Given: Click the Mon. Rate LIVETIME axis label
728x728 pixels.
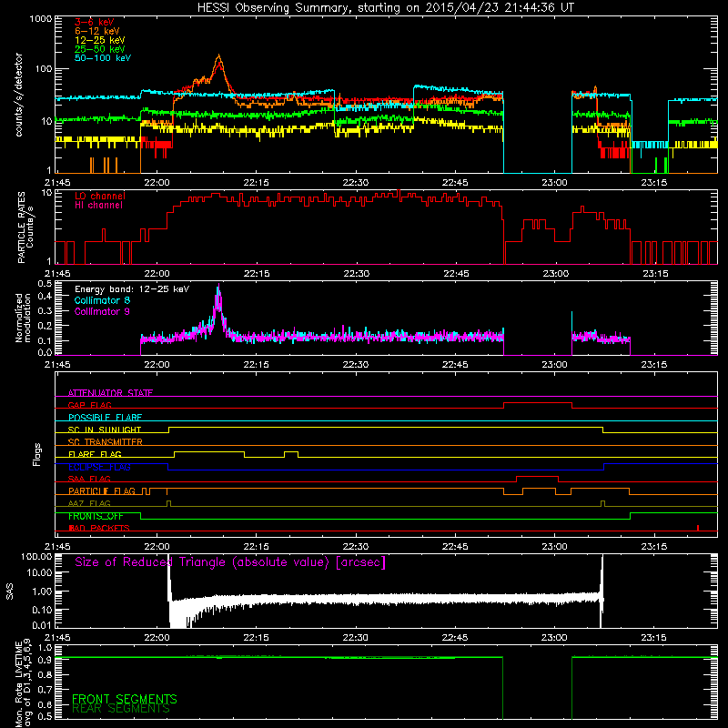Looking at the screenshot, I should coord(23,682).
